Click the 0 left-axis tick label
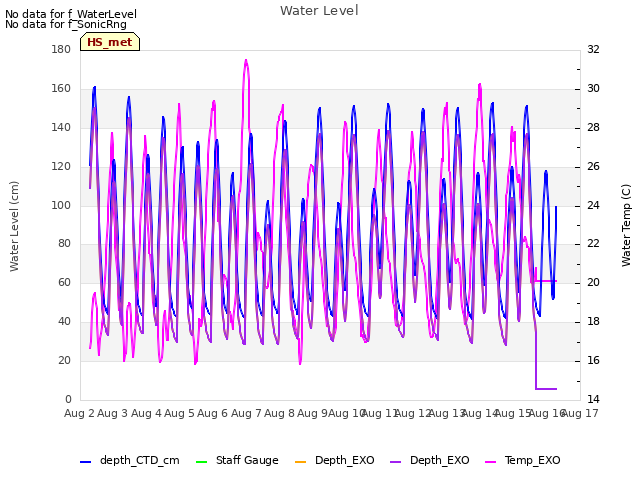Screen dimensions: 640x480 pos(68,399)
